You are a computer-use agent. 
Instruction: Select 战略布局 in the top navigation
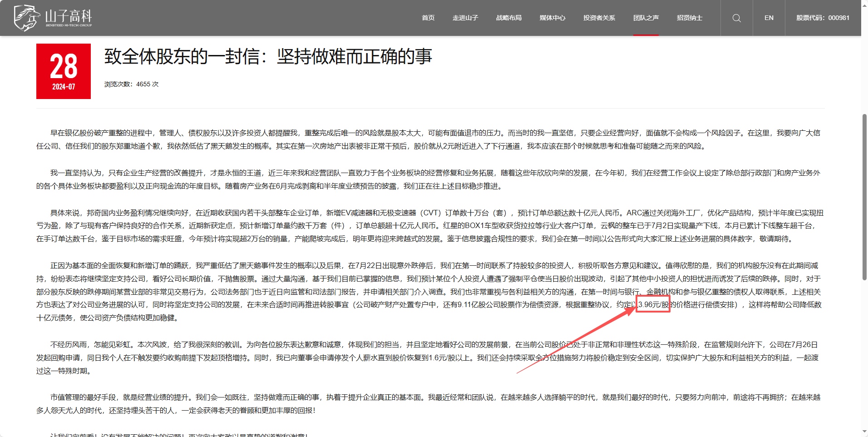pos(509,18)
